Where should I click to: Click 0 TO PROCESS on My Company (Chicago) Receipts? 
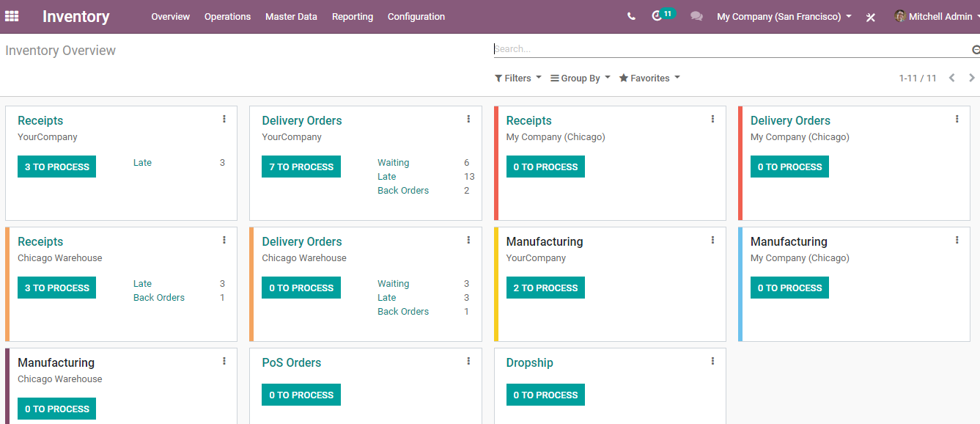tap(545, 167)
